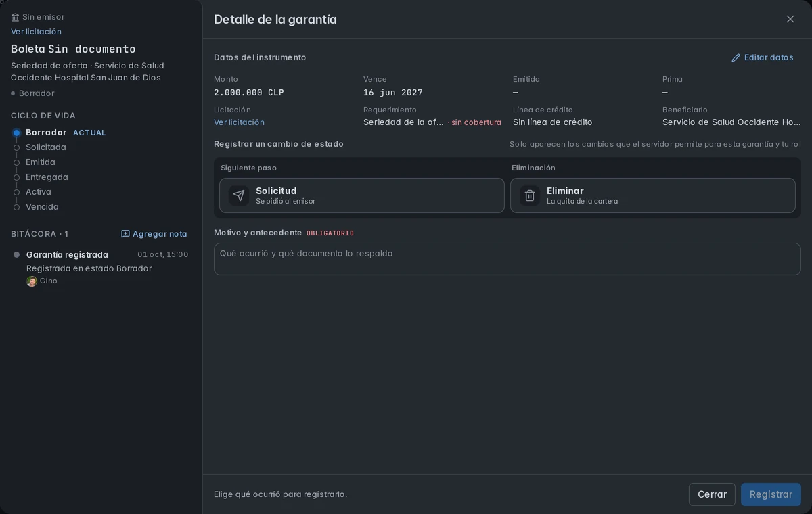The width and height of the screenshot is (812, 514).
Task: Click the trash can Eliminar icon
Action: coord(530,195)
